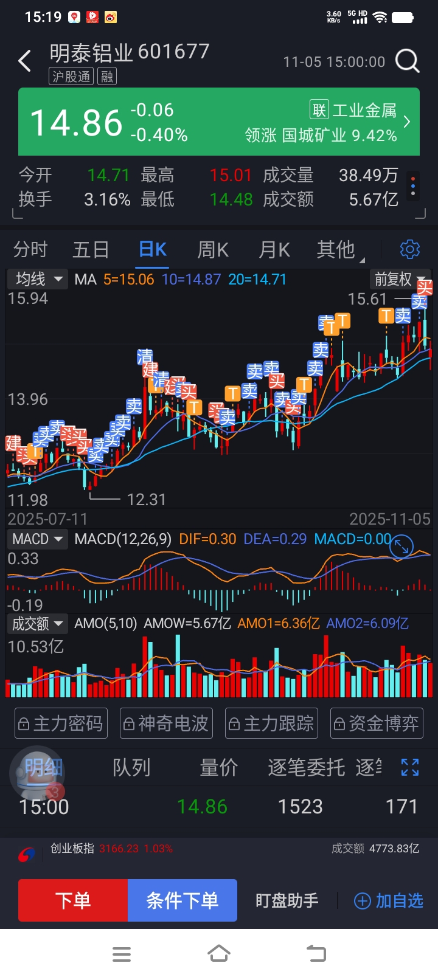Tap the 沪股通 tag
Screen dimensions: 438x980
click(x=71, y=77)
